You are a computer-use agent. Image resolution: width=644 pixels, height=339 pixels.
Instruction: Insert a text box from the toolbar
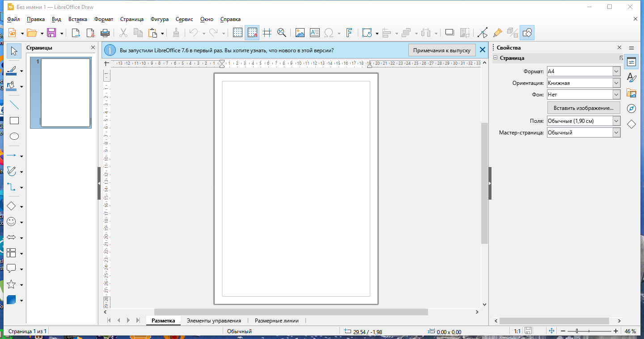point(315,33)
